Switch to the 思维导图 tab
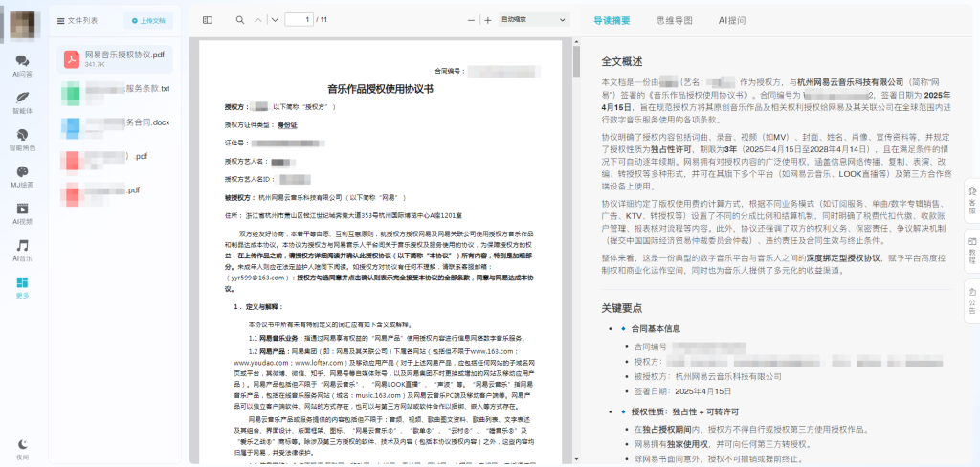 point(675,19)
